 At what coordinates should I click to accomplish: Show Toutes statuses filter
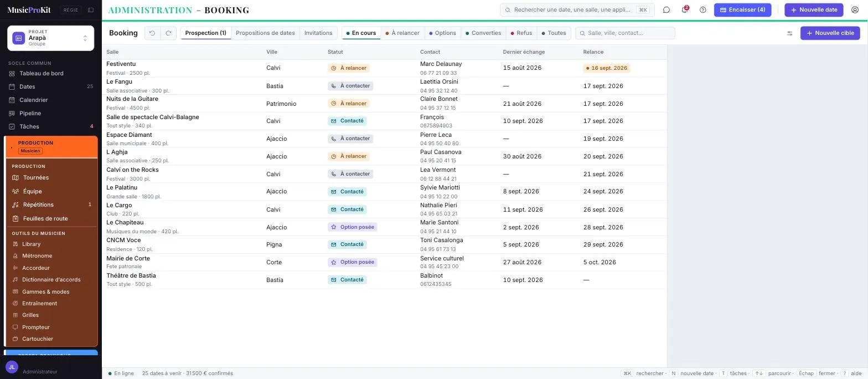pyautogui.click(x=554, y=33)
